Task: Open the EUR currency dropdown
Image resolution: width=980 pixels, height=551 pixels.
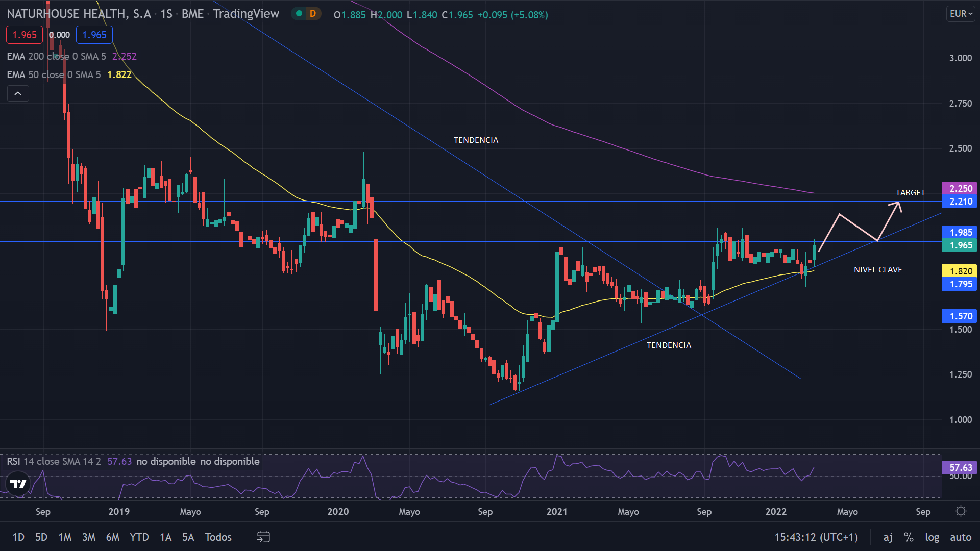Action: 961,14
